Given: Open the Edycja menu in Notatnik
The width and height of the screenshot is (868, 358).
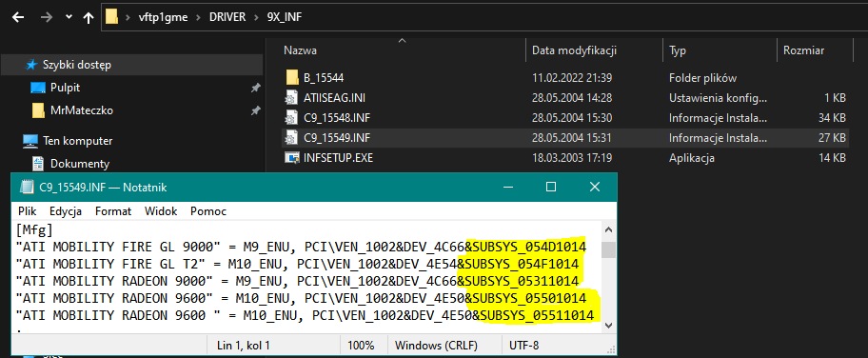Looking at the screenshot, I should (66, 211).
